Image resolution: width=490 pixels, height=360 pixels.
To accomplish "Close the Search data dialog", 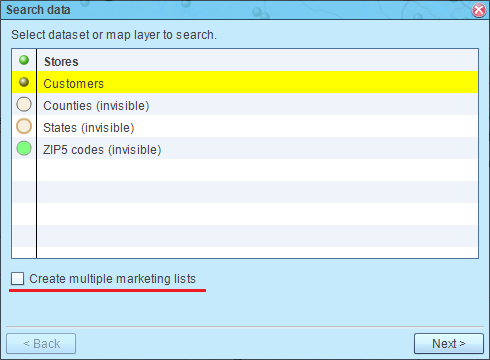I will coord(479,10).
